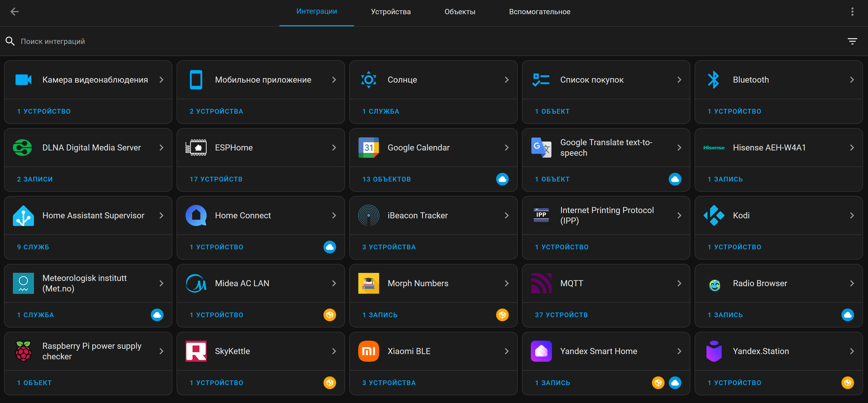
Task: Click Google Translate text-to-speech title
Action: pyautogui.click(x=606, y=148)
